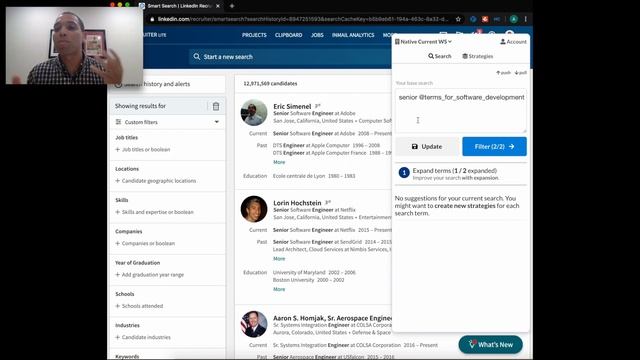Delete current filters using the trash icon

click(216, 106)
